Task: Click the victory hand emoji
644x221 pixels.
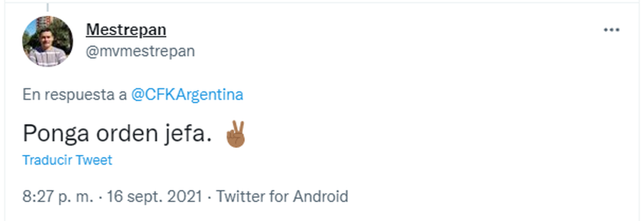Action: point(236,135)
